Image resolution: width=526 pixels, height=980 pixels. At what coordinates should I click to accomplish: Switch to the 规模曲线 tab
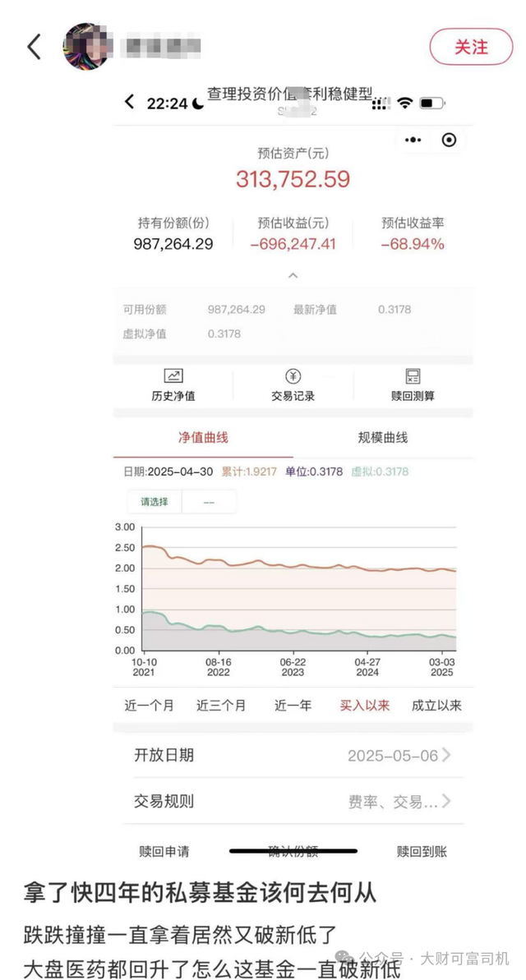(x=383, y=438)
